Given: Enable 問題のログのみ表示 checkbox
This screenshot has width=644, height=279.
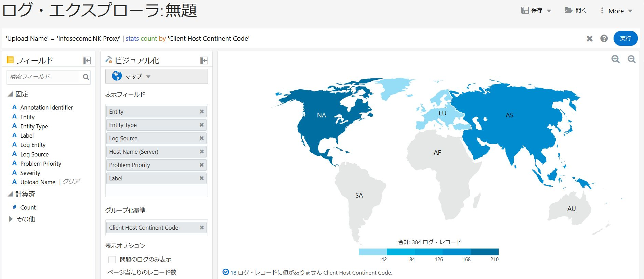Looking at the screenshot, I should click(112, 259).
